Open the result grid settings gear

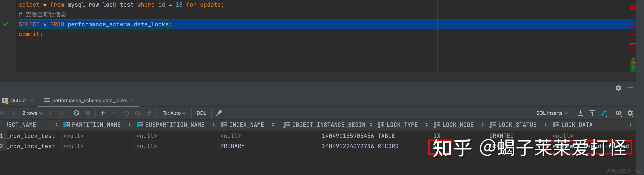(x=630, y=113)
